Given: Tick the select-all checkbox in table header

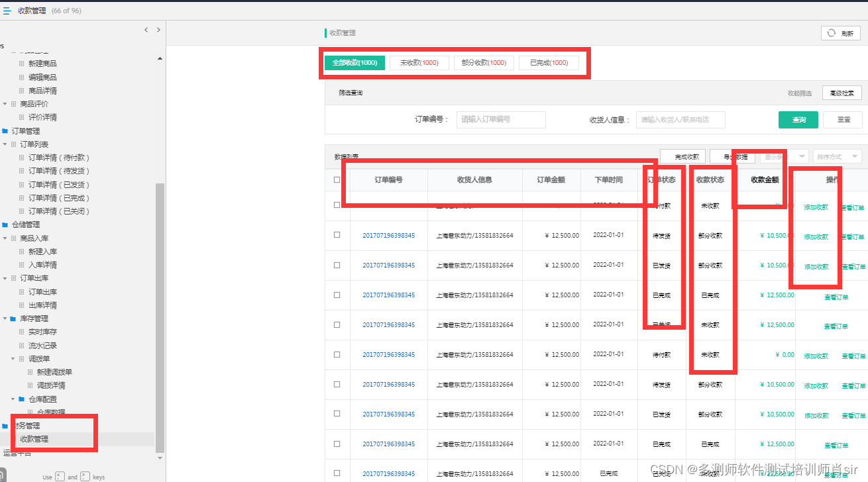Looking at the screenshot, I should (337, 179).
